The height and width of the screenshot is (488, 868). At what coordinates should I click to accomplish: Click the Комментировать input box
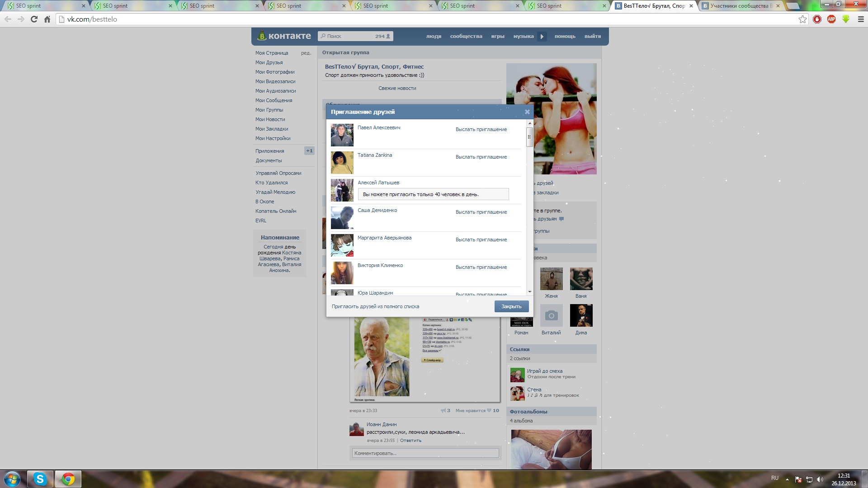click(425, 453)
